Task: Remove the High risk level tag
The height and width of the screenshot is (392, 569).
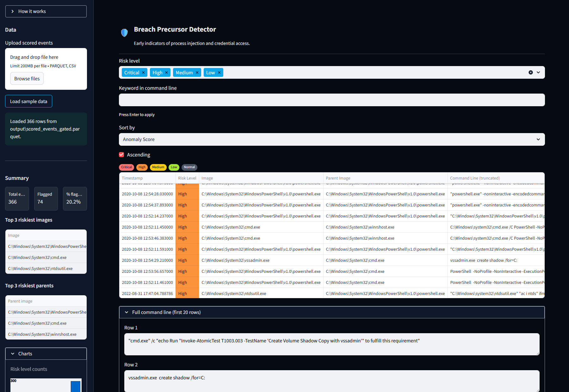Action: pyautogui.click(x=166, y=73)
